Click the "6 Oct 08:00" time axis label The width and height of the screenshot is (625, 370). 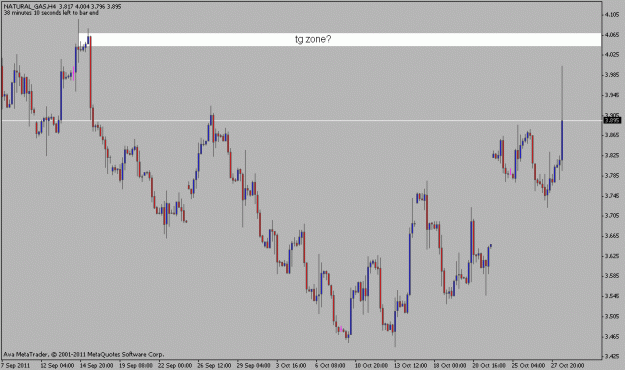point(330,365)
